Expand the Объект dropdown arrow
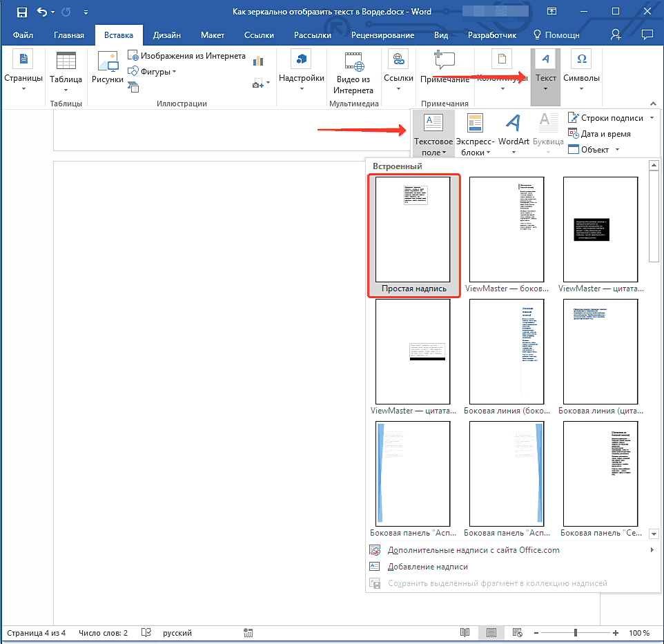 pyautogui.click(x=617, y=150)
